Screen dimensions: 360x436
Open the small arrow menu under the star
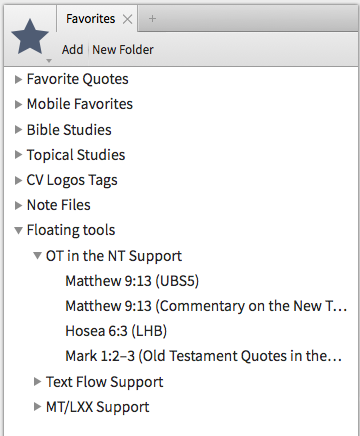pyautogui.click(x=49, y=61)
